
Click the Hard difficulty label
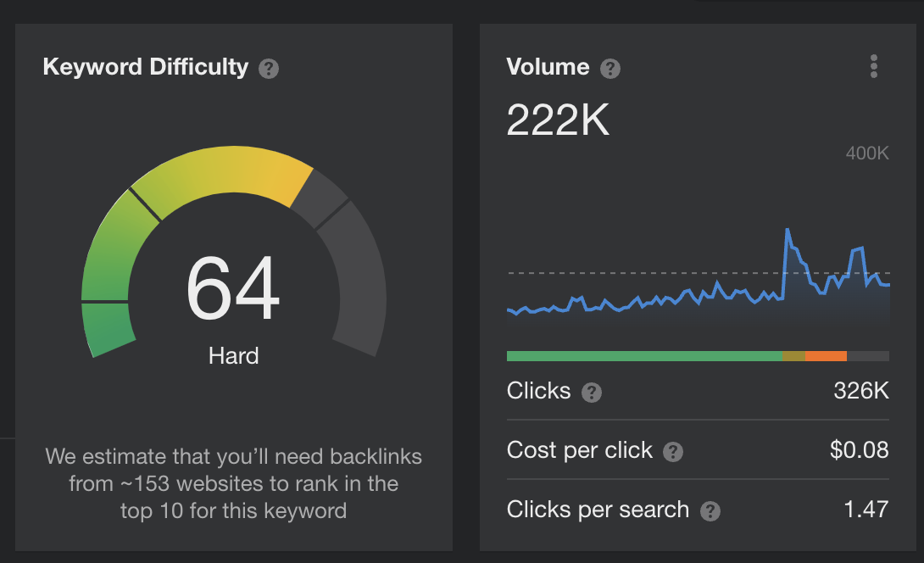[233, 356]
